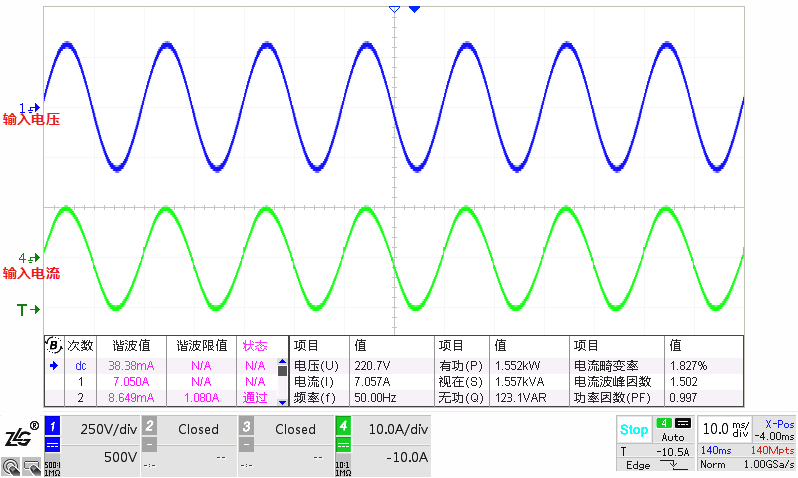The height and width of the screenshot is (478, 798).
Task: Click the 次数 column header
Action: click(x=80, y=346)
